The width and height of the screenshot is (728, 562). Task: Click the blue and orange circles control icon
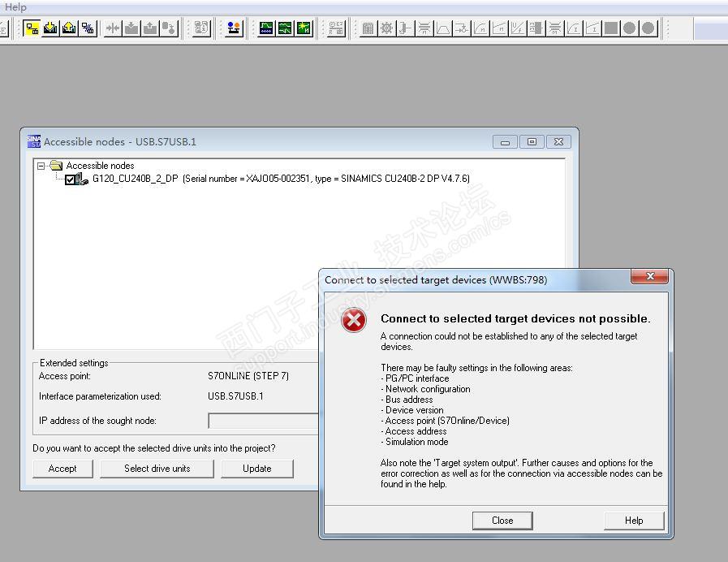click(234, 28)
